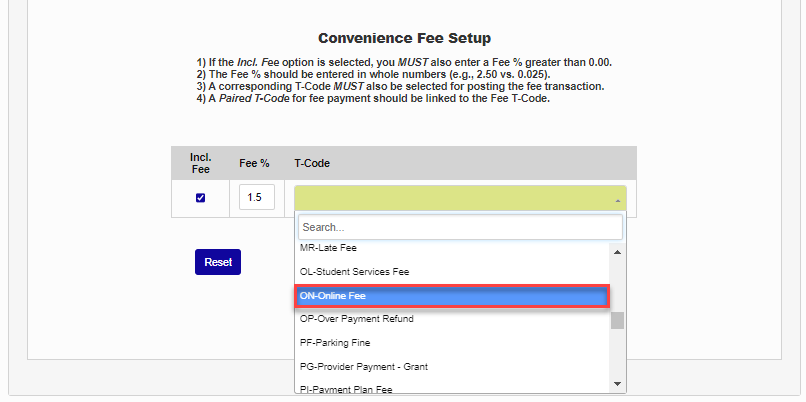The image size is (806, 402).
Task: Click the Fee % input field
Action: click(x=256, y=198)
